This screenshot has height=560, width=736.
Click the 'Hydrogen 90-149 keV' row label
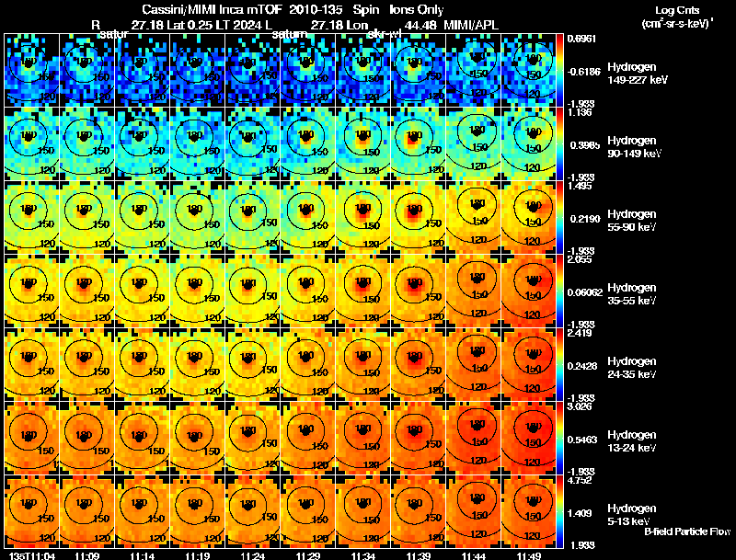[635, 147]
